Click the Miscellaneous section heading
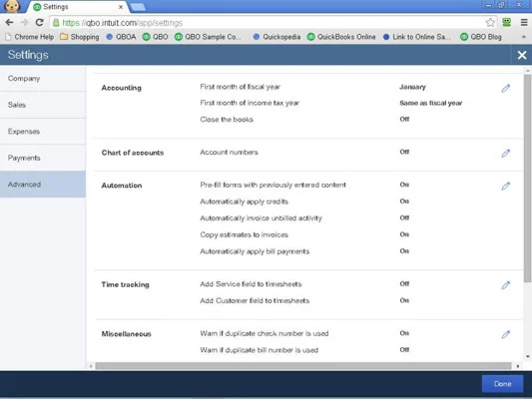Image resolution: width=532 pixels, height=399 pixels. pyautogui.click(x=126, y=334)
